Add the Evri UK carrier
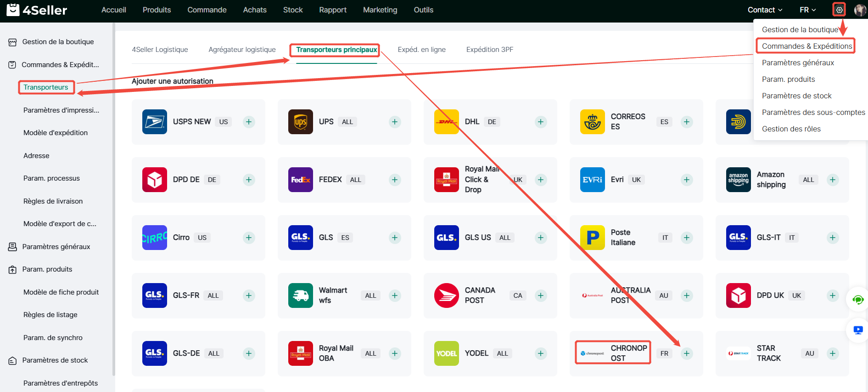The width and height of the screenshot is (868, 392). 687,180
